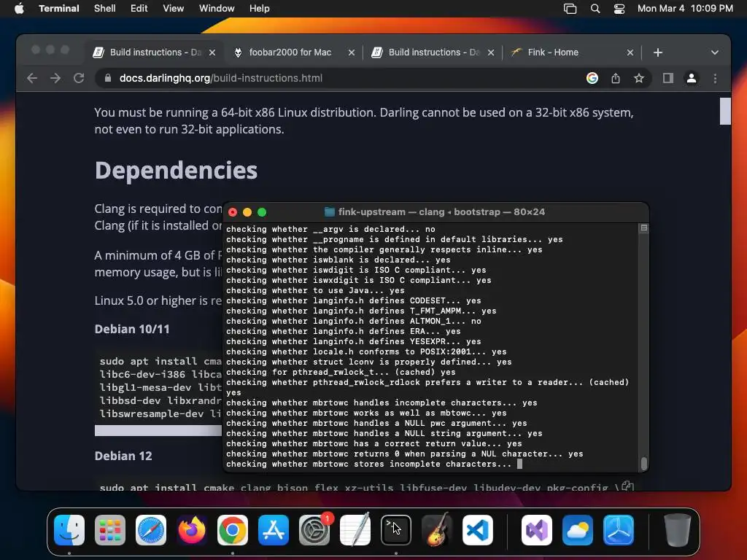Image resolution: width=747 pixels, height=560 pixels.
Task: Open Google Chrome from the Dock
Action: (x=233, y=530)
